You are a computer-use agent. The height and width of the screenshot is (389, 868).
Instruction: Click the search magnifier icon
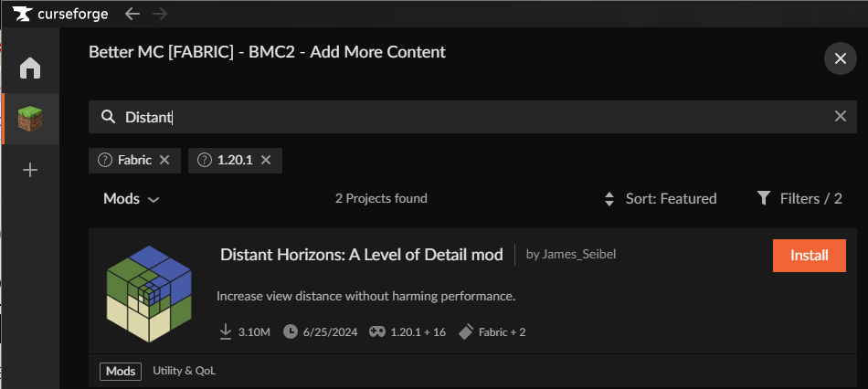pos(108,117)
